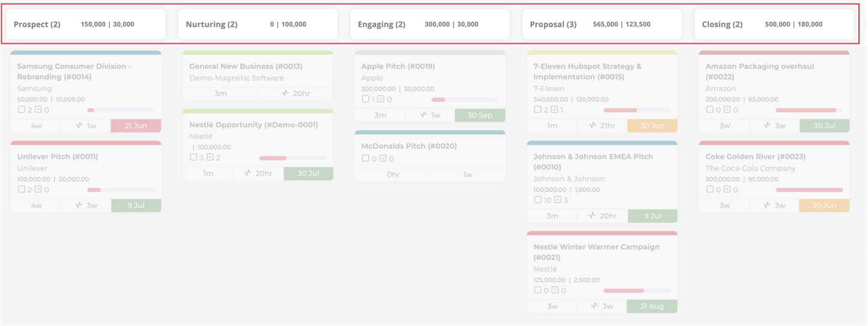The width and height of the screenshot is (868, 326).
Task: Open the McDonalds Pitch (#0020) card
Action: [409, 146]
